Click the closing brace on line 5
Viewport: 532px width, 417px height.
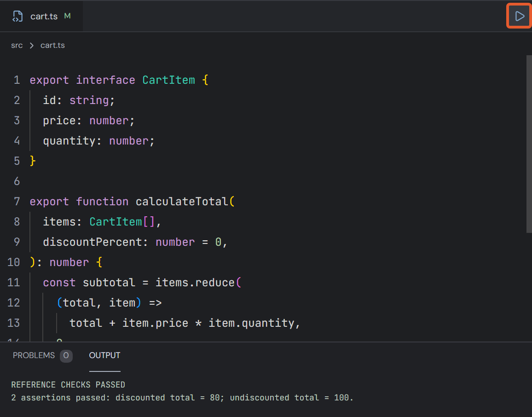pos(33,161)
